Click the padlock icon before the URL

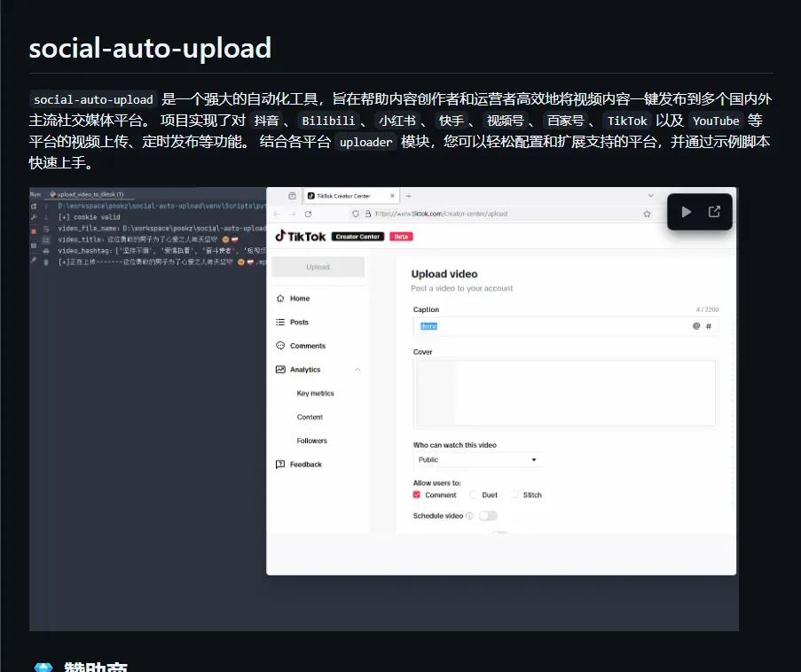[368, 214]
